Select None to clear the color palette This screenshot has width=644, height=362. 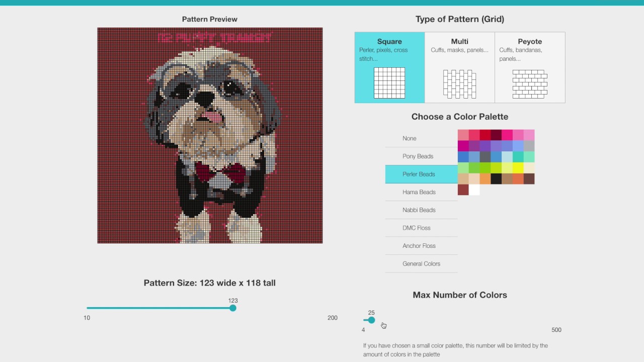click(x=409, y=138)
